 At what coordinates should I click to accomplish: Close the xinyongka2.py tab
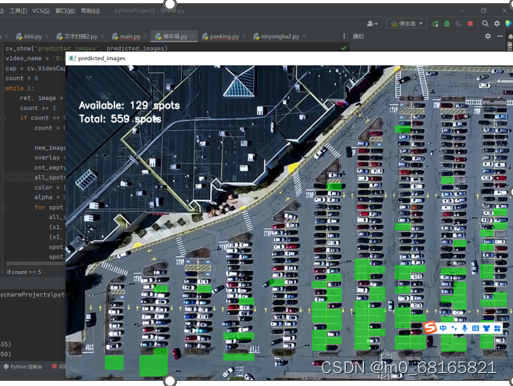click(304, 36)
